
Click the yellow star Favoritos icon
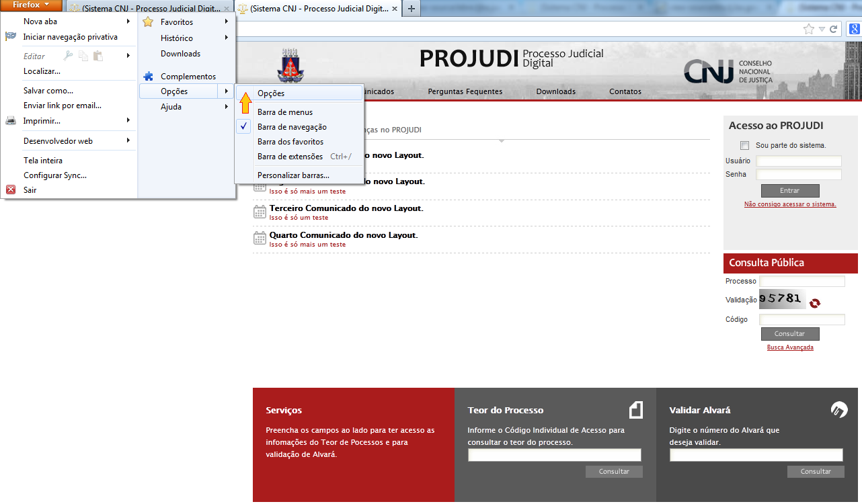click(148, 22)
